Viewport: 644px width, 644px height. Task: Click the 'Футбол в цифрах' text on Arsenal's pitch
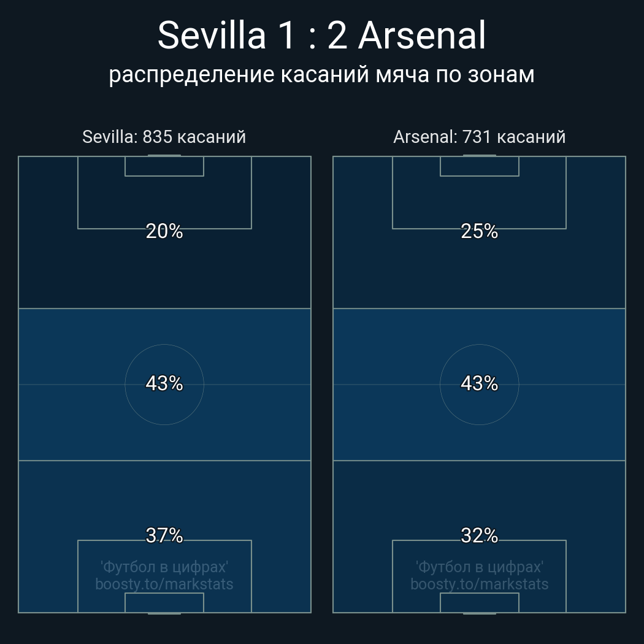tap(479, 567)
